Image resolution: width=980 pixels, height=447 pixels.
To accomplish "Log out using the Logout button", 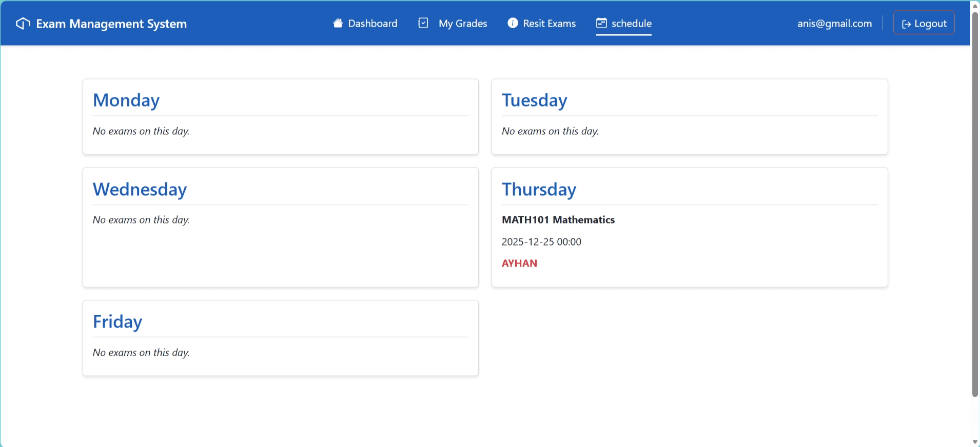I will (x=924, y=23).
